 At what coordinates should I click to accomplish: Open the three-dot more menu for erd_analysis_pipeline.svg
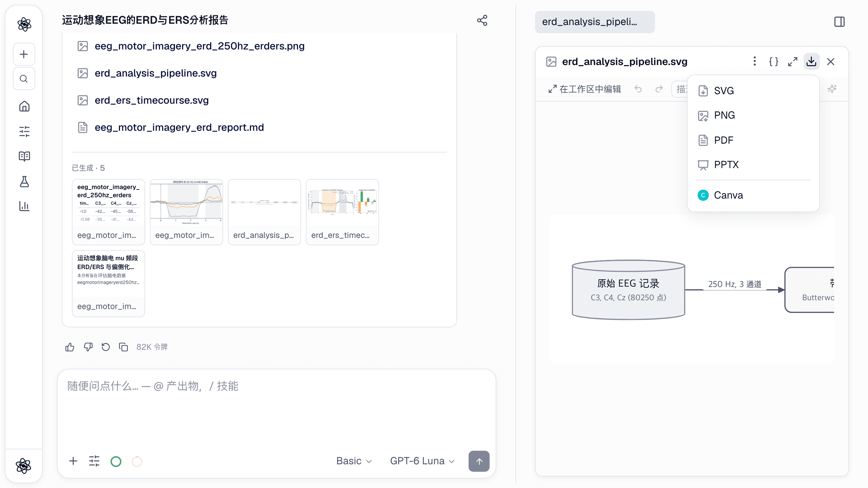tap(755, 61)
